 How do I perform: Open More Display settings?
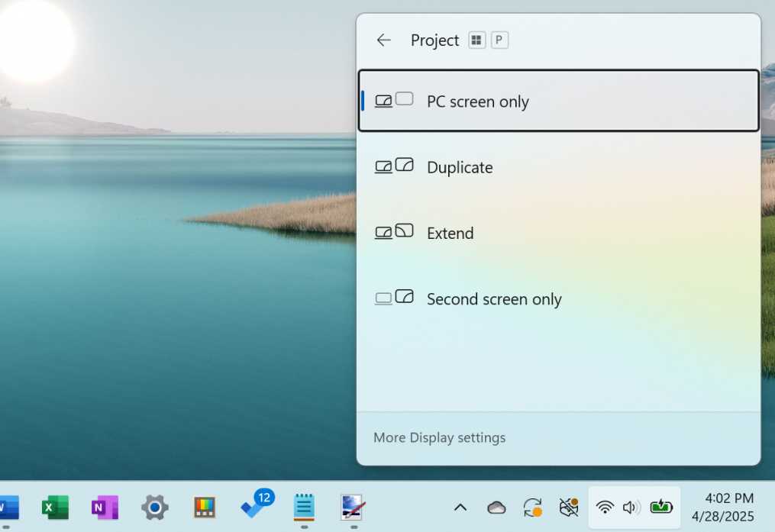click(x=440, y=437)
